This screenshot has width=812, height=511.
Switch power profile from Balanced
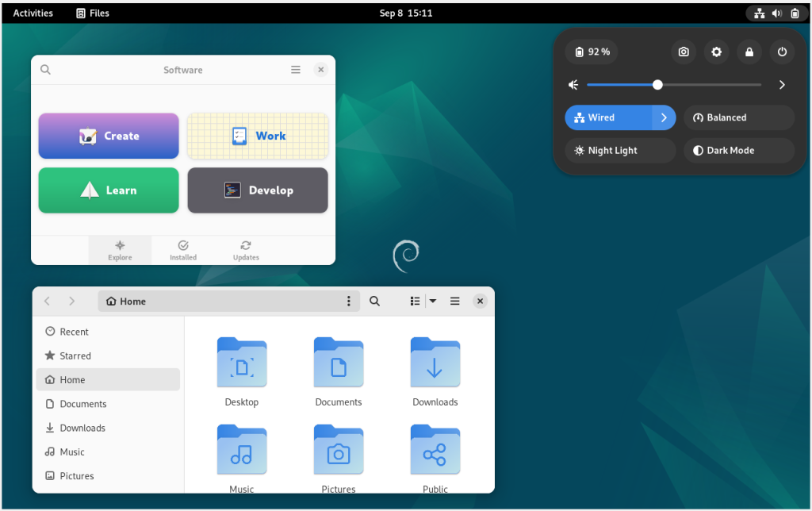coord(738,117)
